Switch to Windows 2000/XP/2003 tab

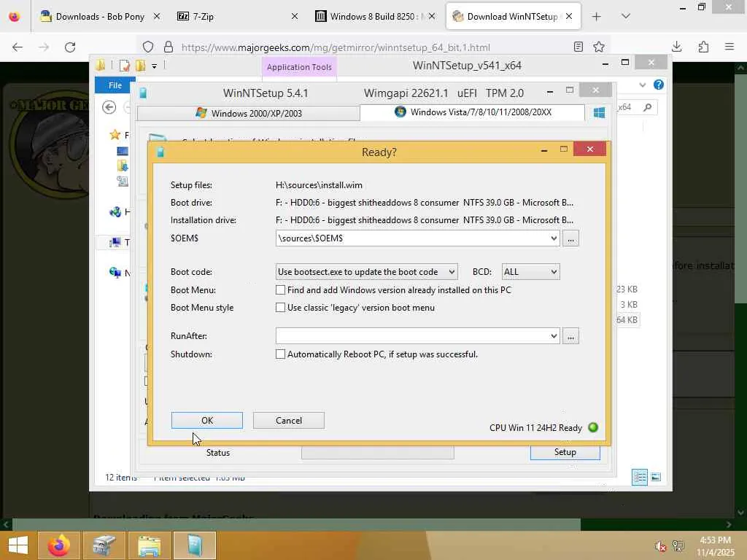pyautogui.click(x=248, y=113)
